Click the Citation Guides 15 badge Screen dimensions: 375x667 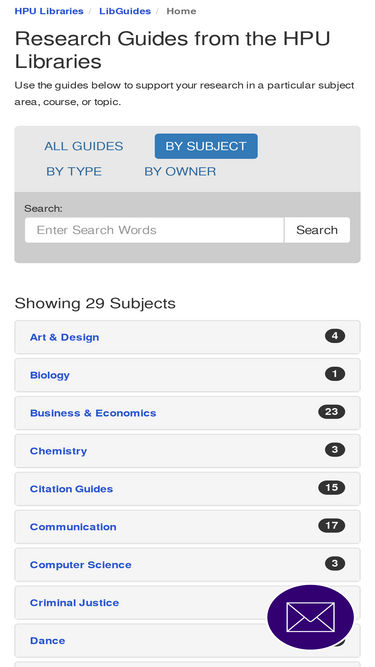(x=332, y=487)
